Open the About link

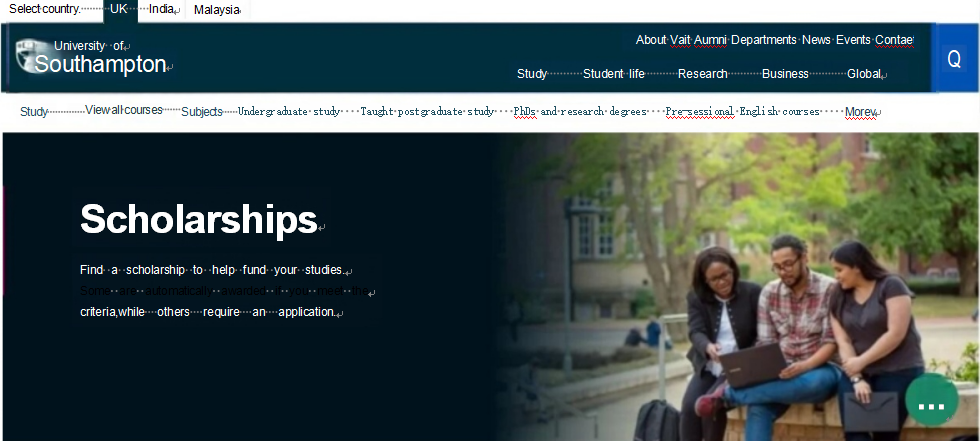tap(651, 40)
